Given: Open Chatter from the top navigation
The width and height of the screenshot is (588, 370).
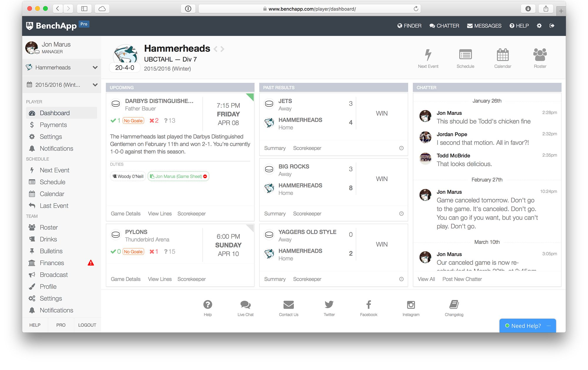Looking at the screenshot, I should (444, 26).
